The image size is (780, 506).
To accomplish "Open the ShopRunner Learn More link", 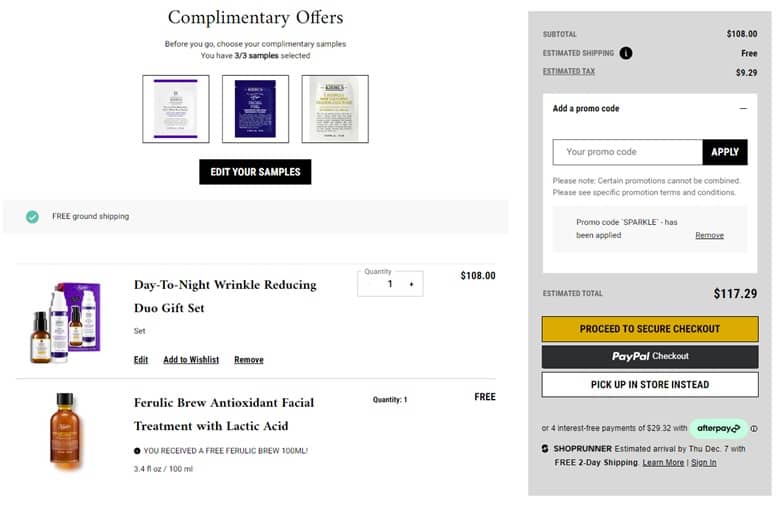I will pyautogui.click(x=663, y=463).
